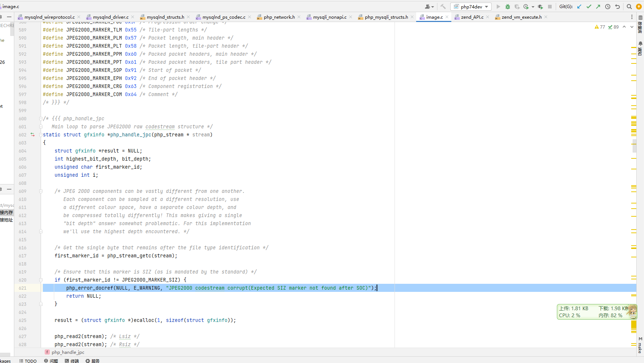Image resolution: width=644 pixels, height=363 pixels.
Task: Click the orange IDE update icon
Action: click(639, 7)
